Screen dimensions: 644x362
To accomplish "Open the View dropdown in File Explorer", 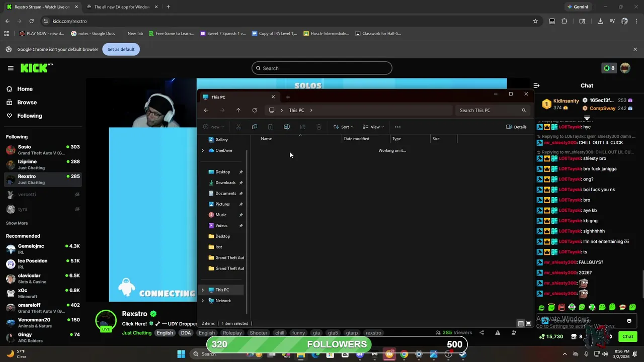I will [x=373, y=127].
